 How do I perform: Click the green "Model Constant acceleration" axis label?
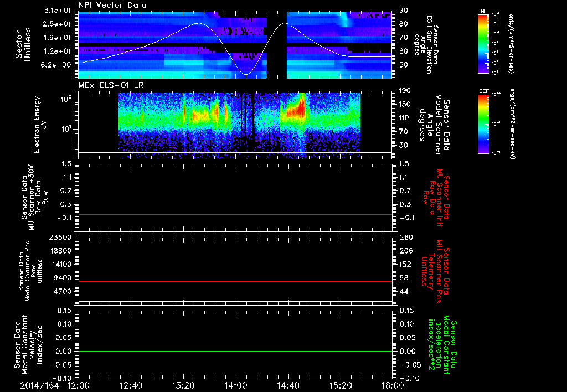coord(442,345)
